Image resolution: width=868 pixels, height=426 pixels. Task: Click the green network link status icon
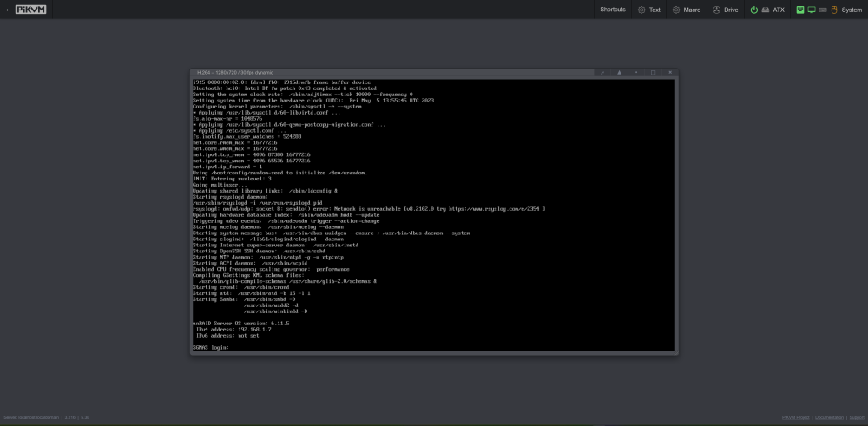[800, 10]
